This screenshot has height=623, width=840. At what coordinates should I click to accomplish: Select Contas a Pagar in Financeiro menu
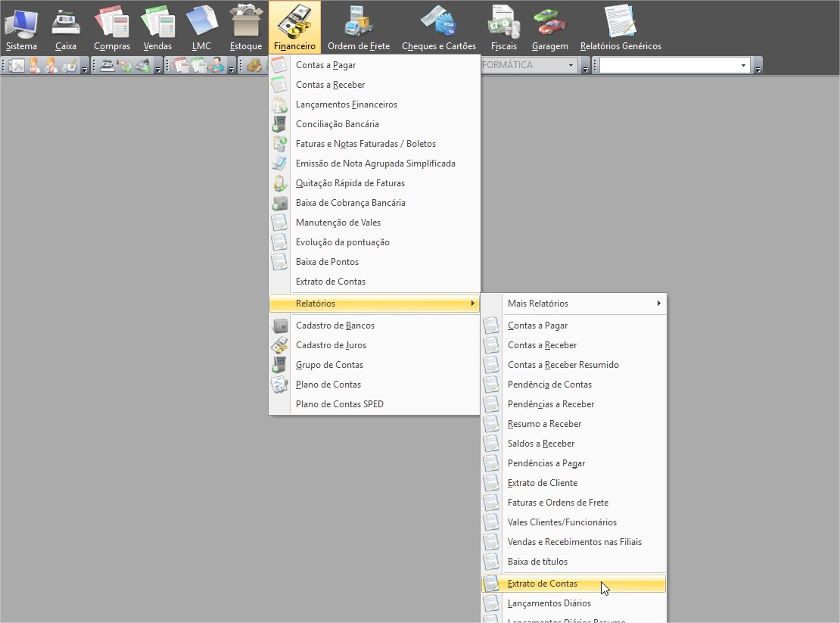(375, 65)
